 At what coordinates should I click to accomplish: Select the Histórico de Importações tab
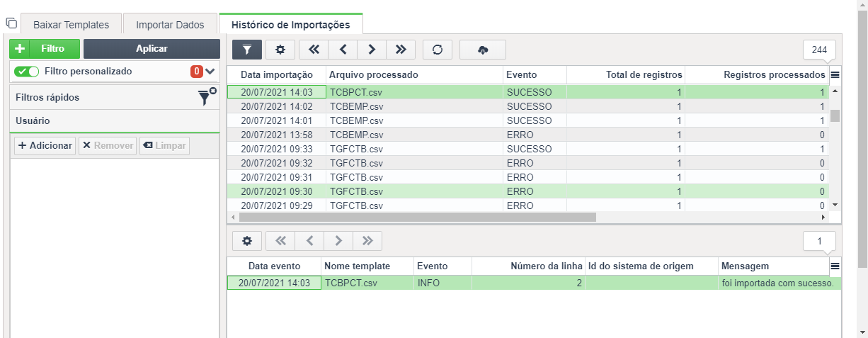tap(290, 24)
